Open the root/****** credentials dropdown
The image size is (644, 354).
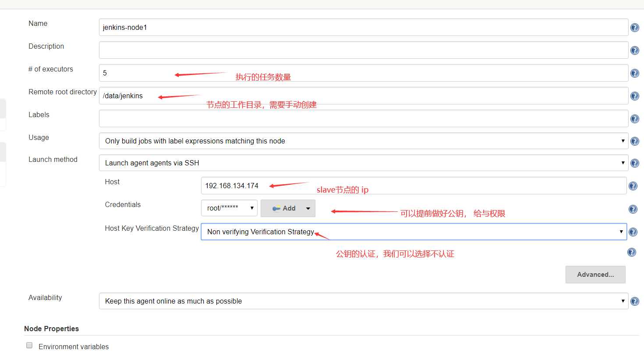coord(229,208)
